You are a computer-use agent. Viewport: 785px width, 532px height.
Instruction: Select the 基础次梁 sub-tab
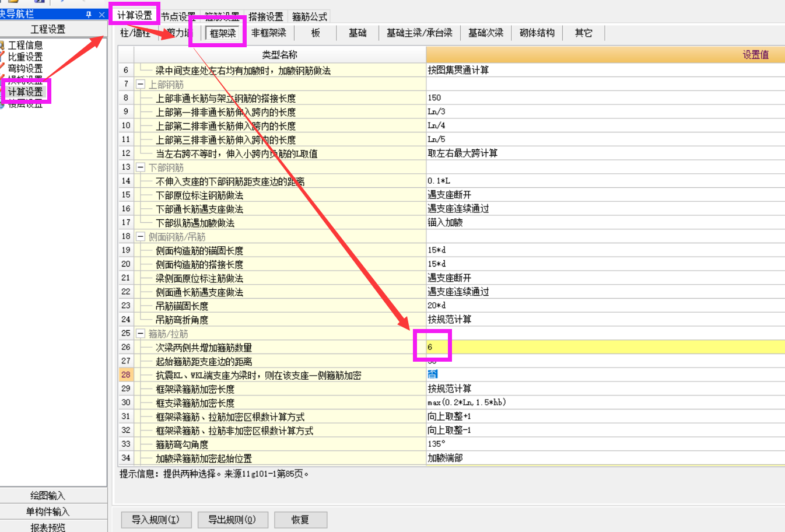click(486, 33)
